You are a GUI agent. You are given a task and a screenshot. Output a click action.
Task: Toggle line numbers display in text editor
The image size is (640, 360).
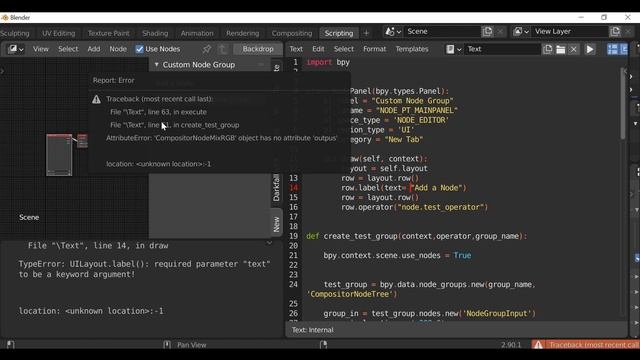612,49
